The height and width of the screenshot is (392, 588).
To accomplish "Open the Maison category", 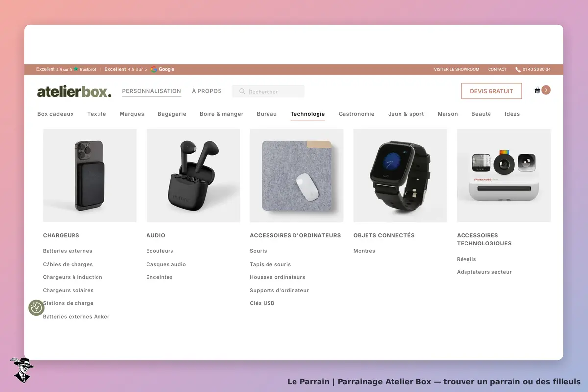I will (448, 114).
